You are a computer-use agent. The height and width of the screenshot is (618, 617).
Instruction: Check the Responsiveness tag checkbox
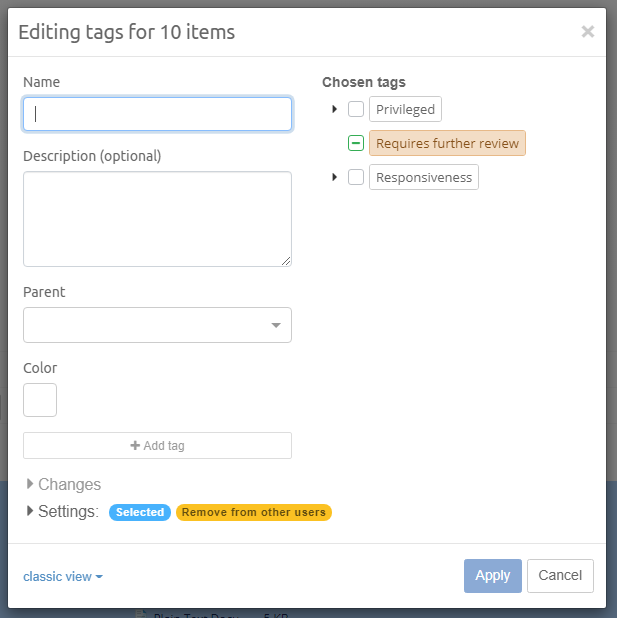click(x=356, y=177)
